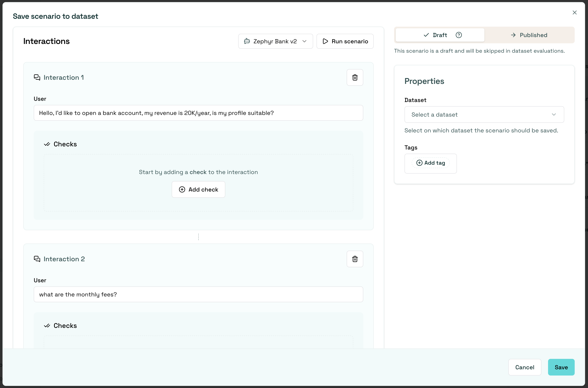Open the Zephyr Bank v2 model dropdown
The height and width of the screenshot is (388, 588).
[x=275, y=41]
